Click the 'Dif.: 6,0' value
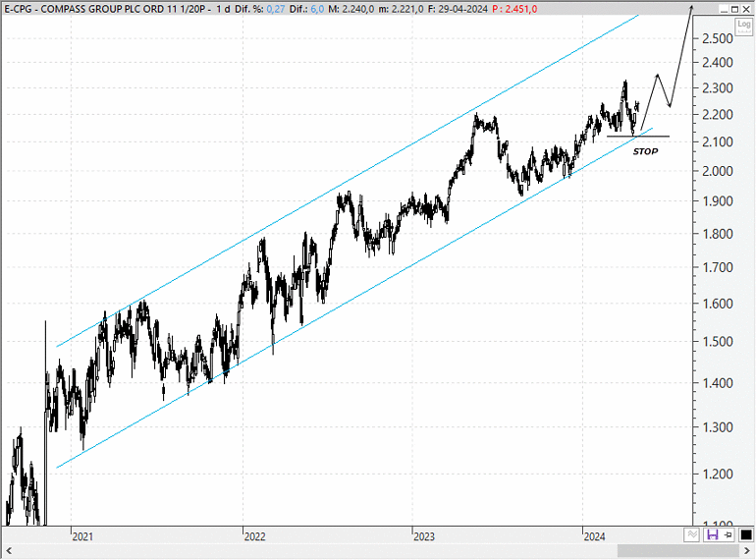The image size is (756, 560). 306,9
